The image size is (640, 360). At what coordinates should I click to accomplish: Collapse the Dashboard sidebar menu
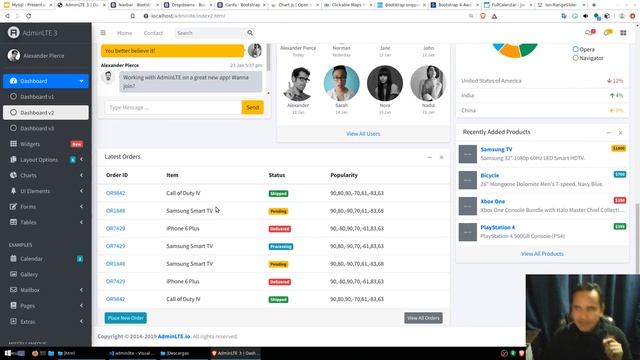pyautogui.click(x=46, y=81)
